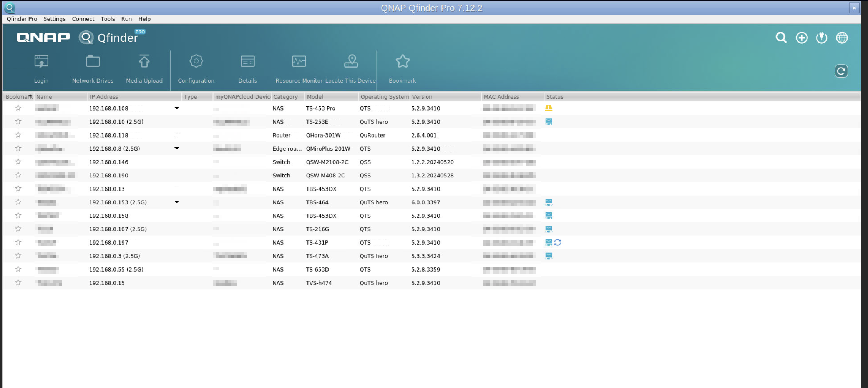The height and width of the screenshot is (388, 868).
Task: Bookmark the TS-453 Pro device star
Action: point(18,108)
